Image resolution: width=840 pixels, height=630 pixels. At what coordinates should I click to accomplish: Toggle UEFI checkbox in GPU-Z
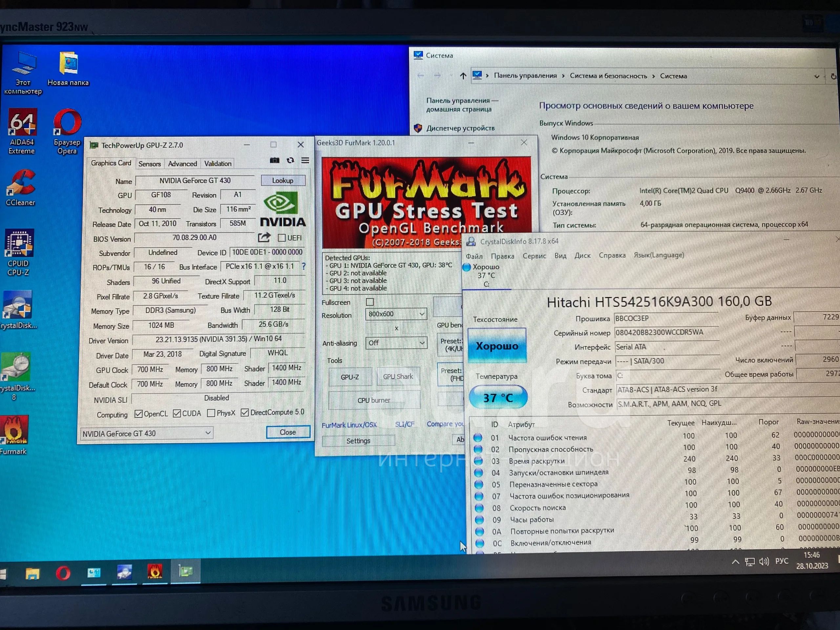pyautogui.click(x=282, y=238)
